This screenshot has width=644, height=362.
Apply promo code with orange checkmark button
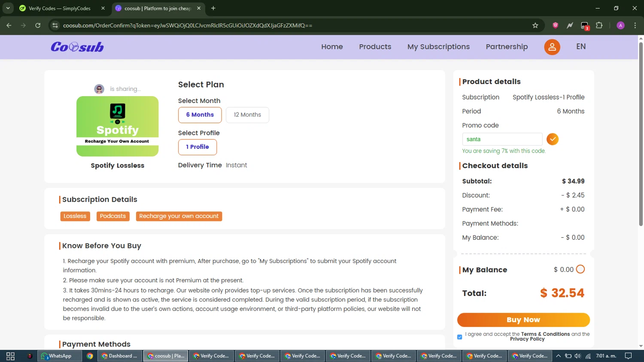coord(553,139)
